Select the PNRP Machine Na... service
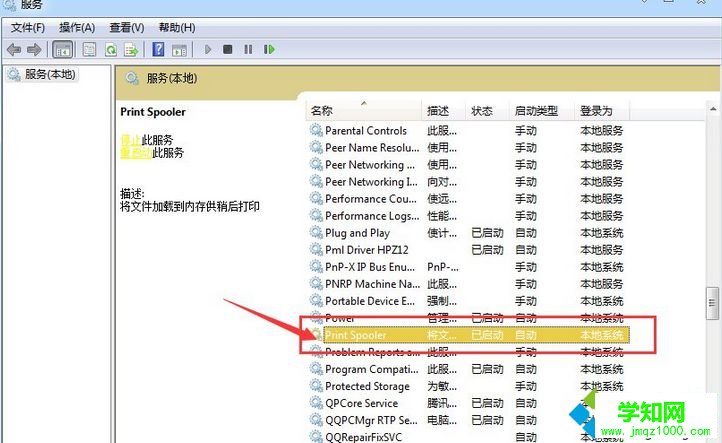 coord(468,284)
